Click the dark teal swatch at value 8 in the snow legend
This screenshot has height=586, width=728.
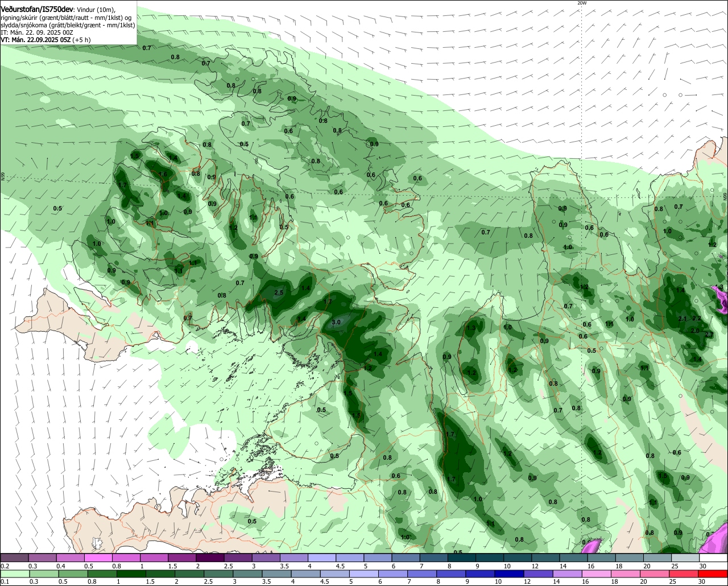point(462,558)
